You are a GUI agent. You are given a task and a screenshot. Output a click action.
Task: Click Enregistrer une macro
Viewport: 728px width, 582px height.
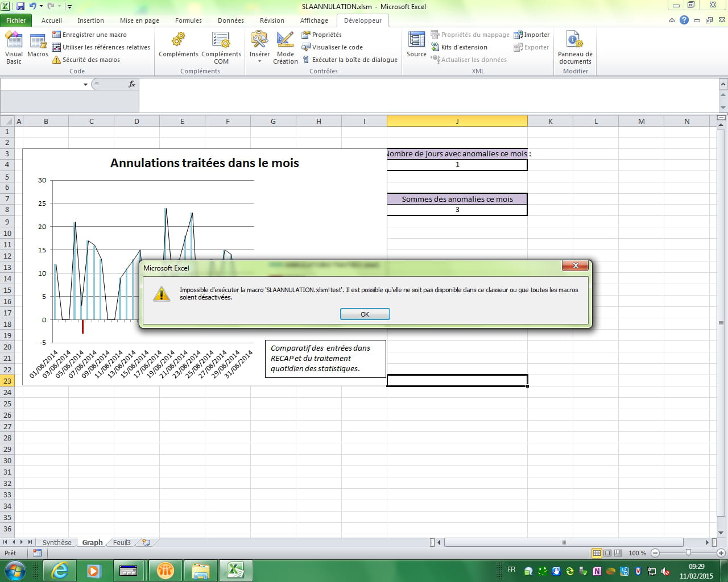pos(89,35)
